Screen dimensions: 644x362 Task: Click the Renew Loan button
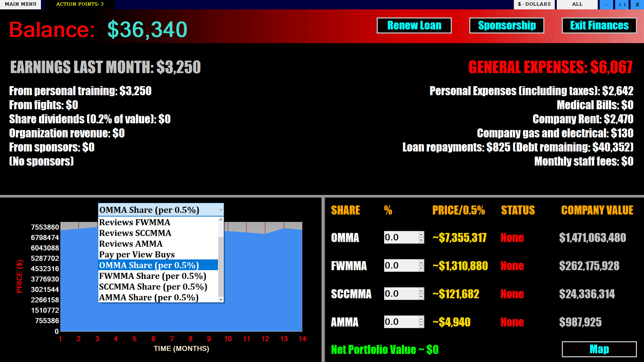click(414, 25)
